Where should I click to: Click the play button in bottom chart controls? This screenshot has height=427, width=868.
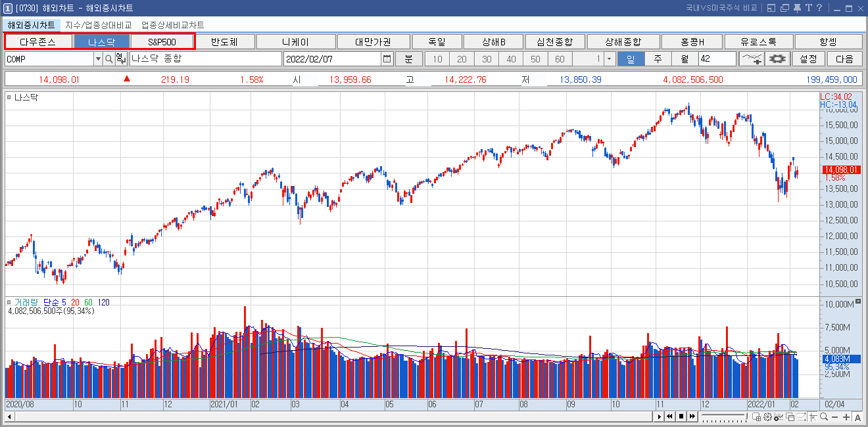point(659,416)
